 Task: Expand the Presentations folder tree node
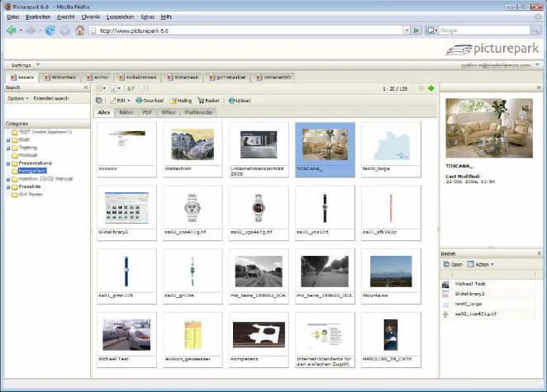pyautogui.click(x=7, y=163)
